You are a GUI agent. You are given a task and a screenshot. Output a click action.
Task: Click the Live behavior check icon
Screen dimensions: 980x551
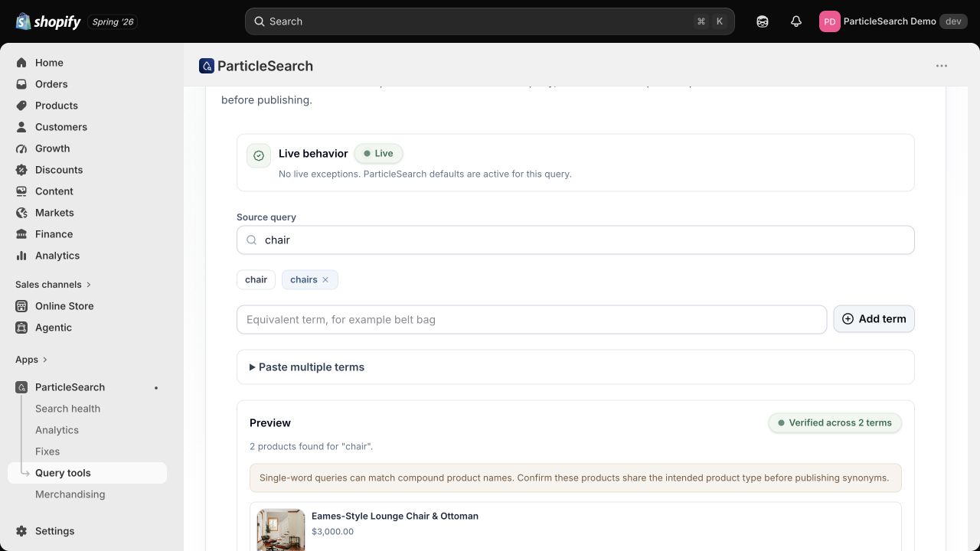point(259,155)
